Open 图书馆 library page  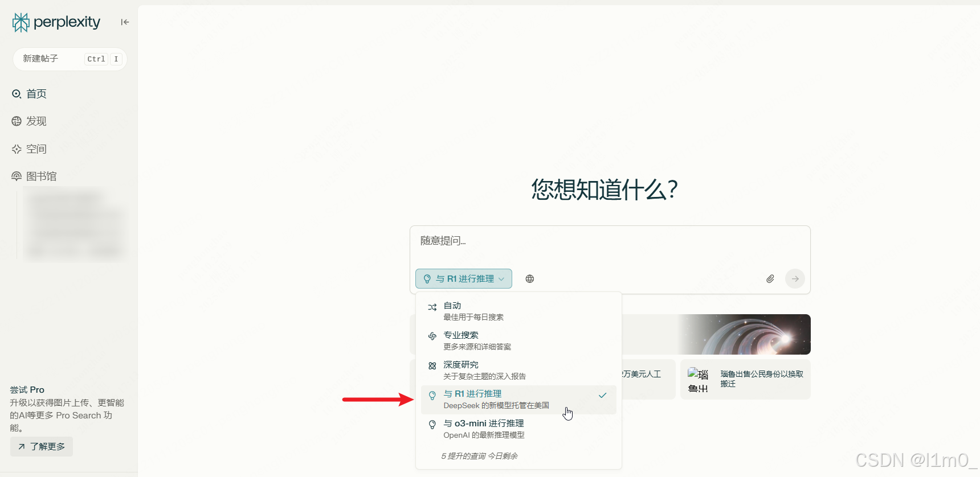pyautogui.click(x=34, y=176)
